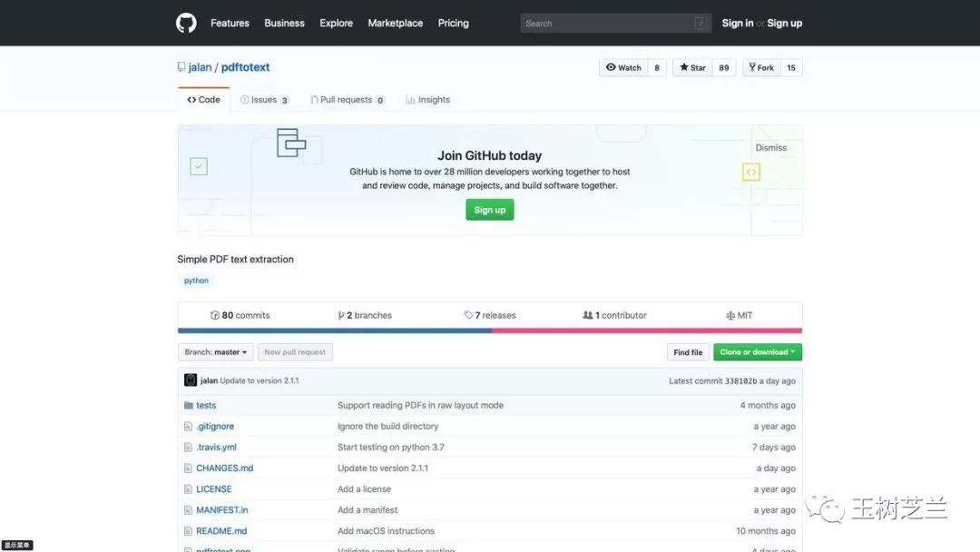Open the Update to version 2.1.1 latest commit

click(x=260, y=380)
